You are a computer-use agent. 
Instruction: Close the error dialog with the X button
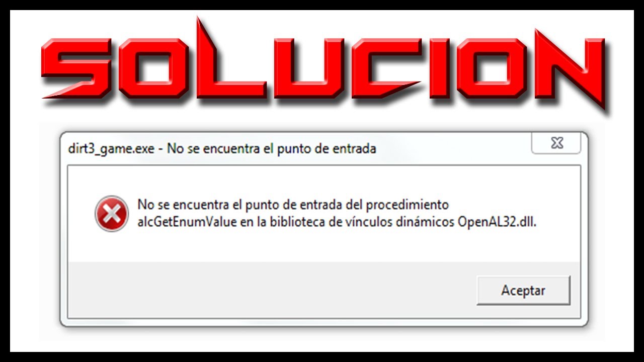point(556,144)
